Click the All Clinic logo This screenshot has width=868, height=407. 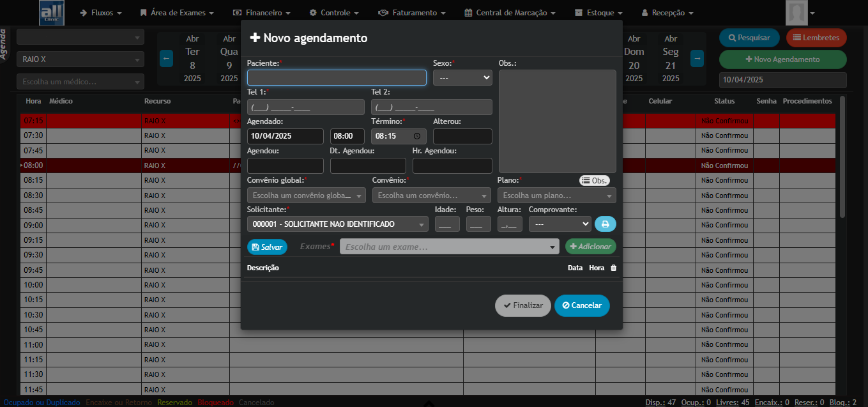pos(52,13)
